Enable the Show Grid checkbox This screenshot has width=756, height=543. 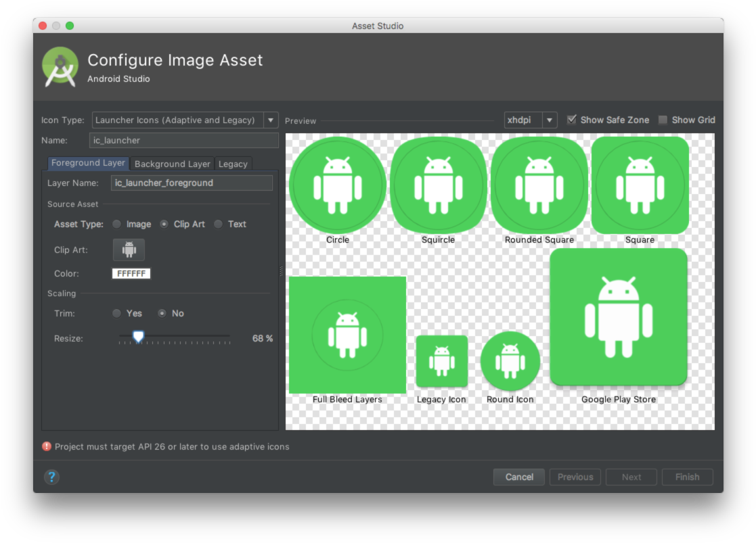click(663, 120)
